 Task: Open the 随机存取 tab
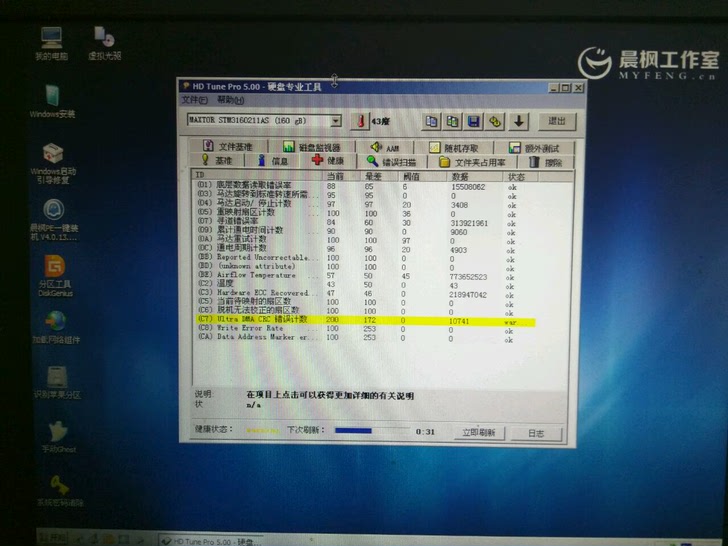[x=454, y=148]
